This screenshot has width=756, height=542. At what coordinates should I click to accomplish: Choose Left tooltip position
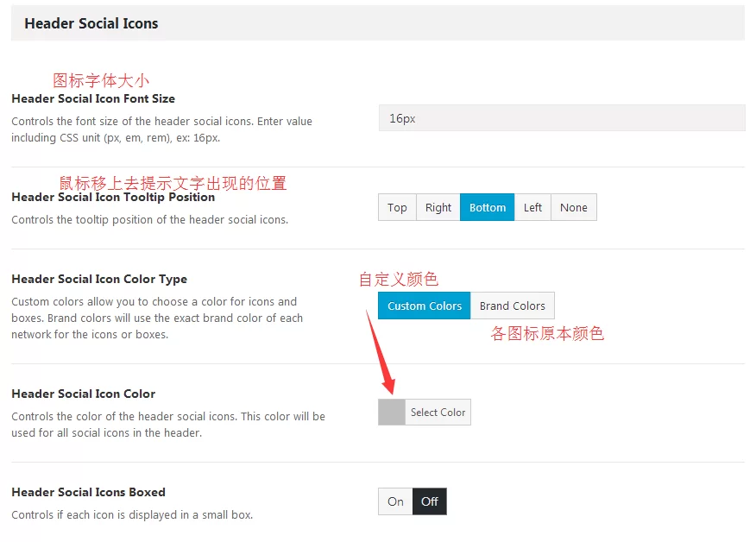point(532,207)
